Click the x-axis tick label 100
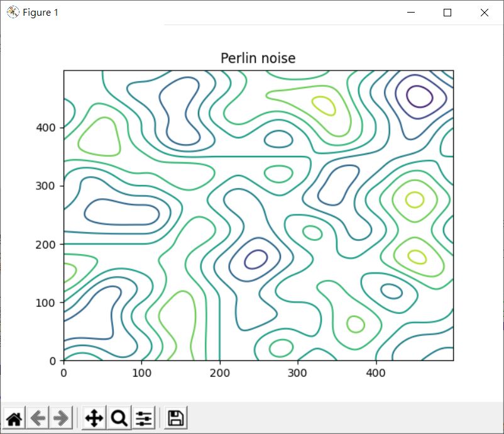 pyautogui.click(x=142, y=373)
